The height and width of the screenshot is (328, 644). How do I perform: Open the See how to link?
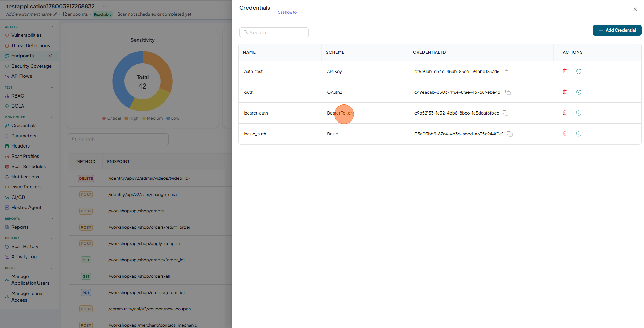287,12
